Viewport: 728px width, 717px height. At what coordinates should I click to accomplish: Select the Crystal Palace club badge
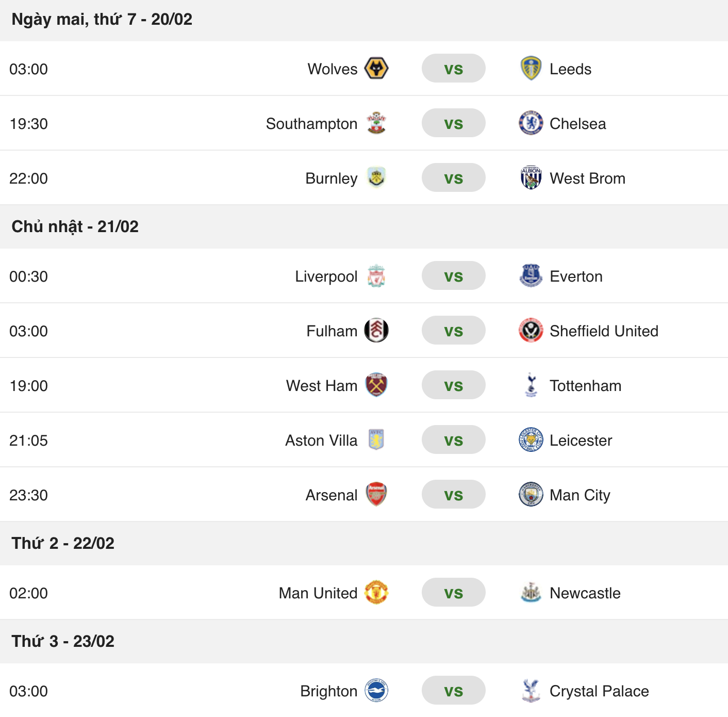pyautogui.click(x=531, y=691)
